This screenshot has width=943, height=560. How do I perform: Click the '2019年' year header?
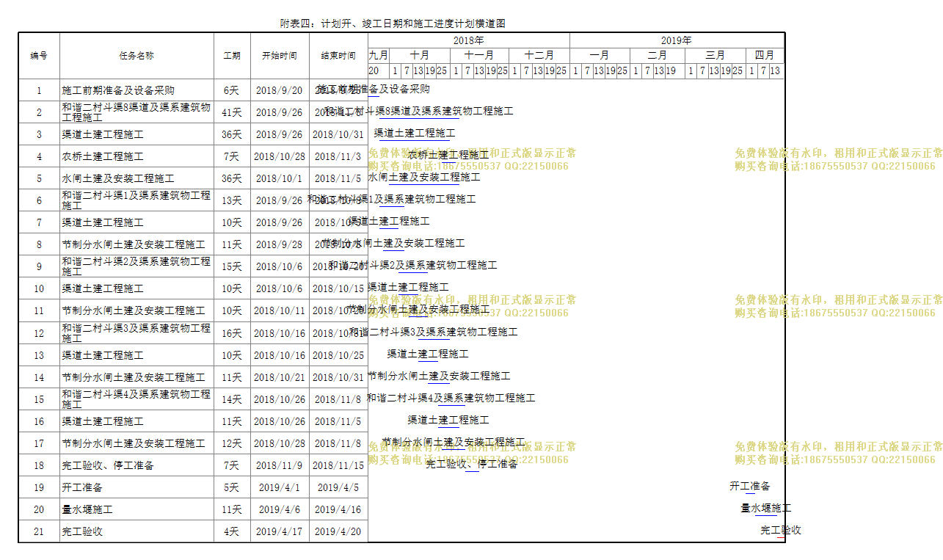point(677,40)
